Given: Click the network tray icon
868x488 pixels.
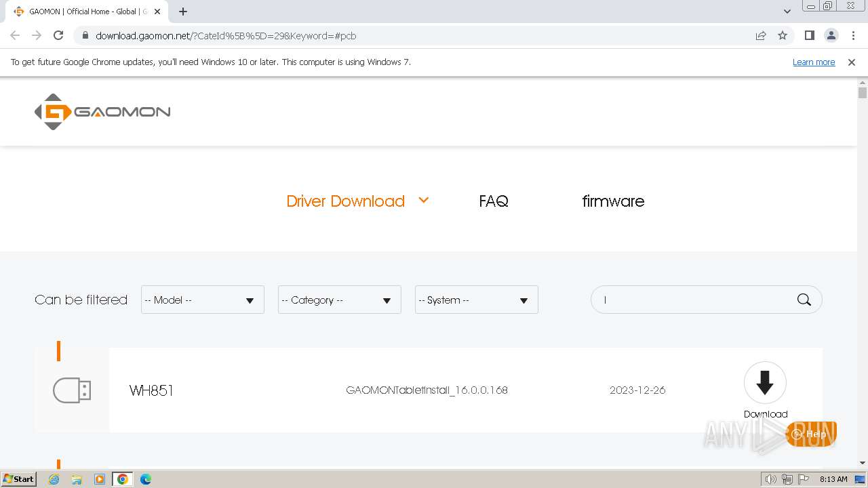Looking at the screenshot, I should [x=787, y=479].
